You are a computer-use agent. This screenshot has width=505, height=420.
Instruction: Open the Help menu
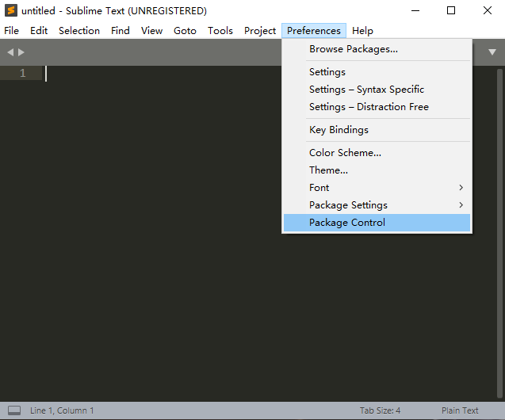(x=362, y=31)
